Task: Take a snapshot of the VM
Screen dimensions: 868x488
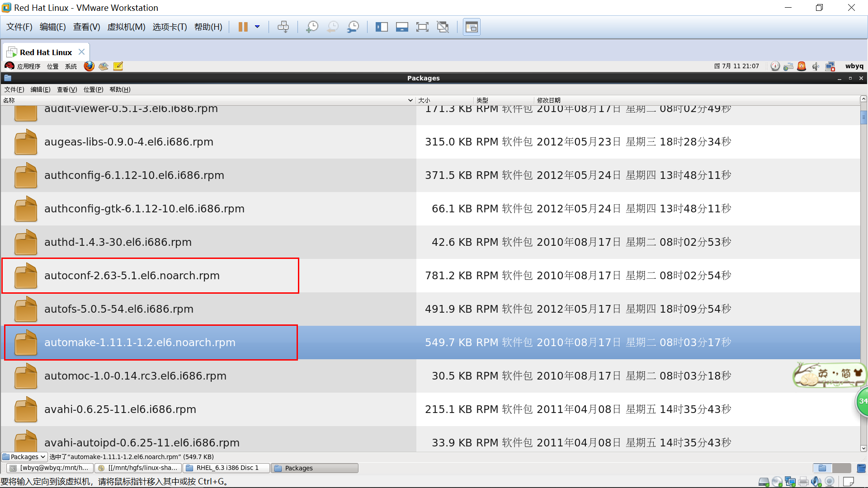Action: coord(312,27)
